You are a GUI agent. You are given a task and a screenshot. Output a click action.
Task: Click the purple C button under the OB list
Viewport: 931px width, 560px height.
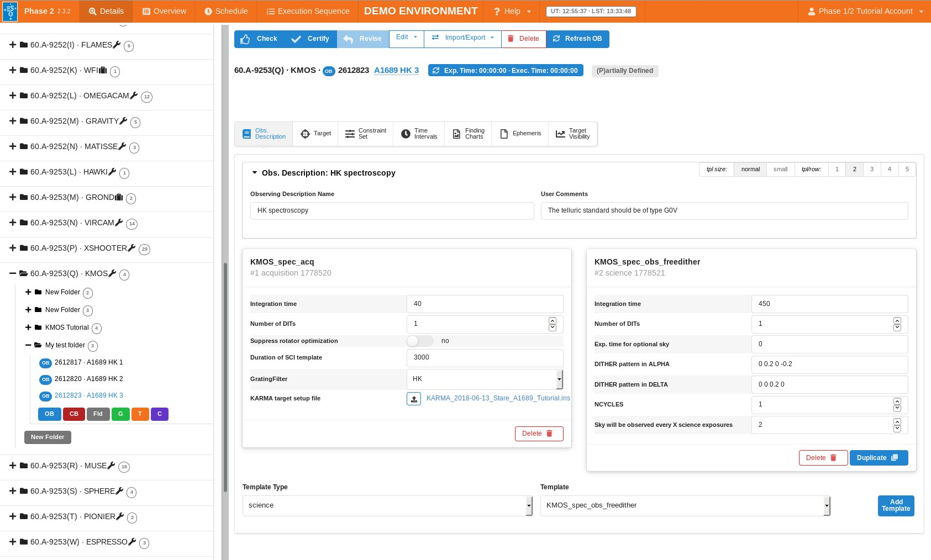tap(160, 414)
